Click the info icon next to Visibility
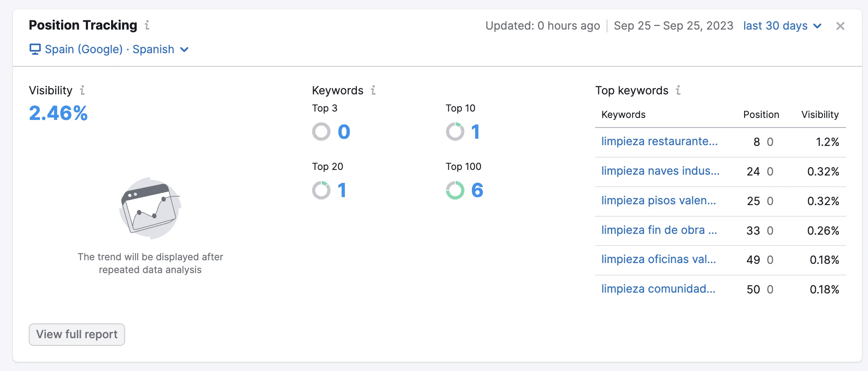The height and width of the screenshot is (371, 868). (82, 90)
